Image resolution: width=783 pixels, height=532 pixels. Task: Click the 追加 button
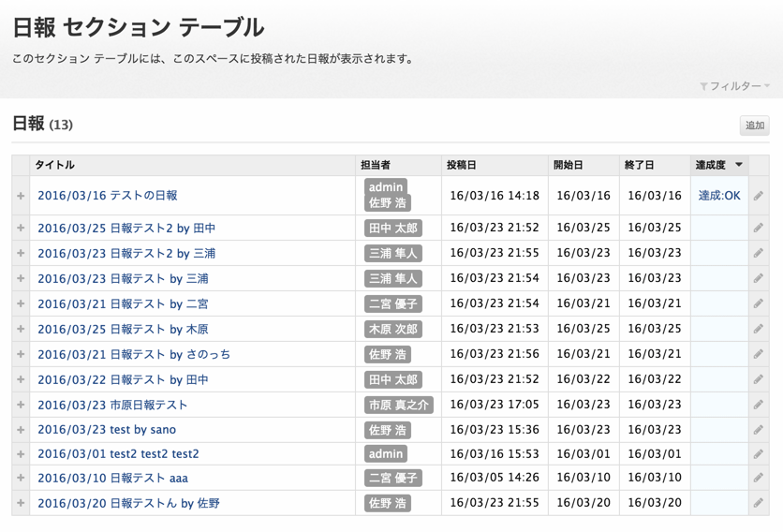(754, 126)
